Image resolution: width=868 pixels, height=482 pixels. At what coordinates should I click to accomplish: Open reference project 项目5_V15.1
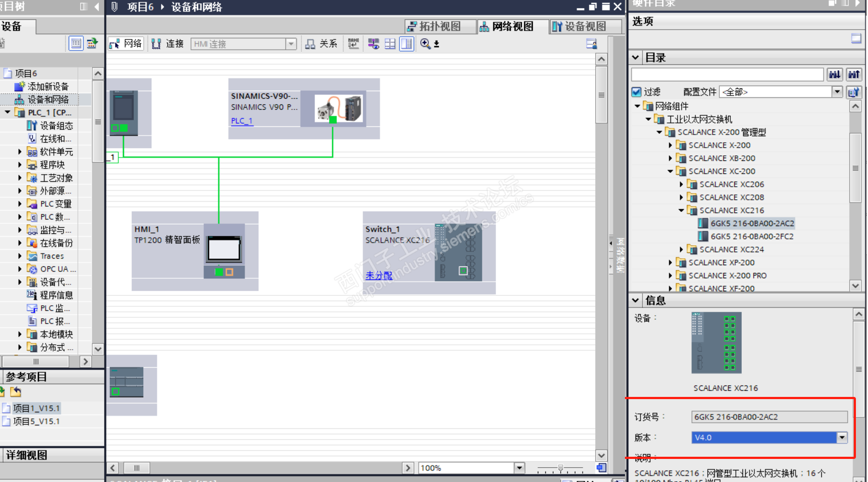[36, 422]
